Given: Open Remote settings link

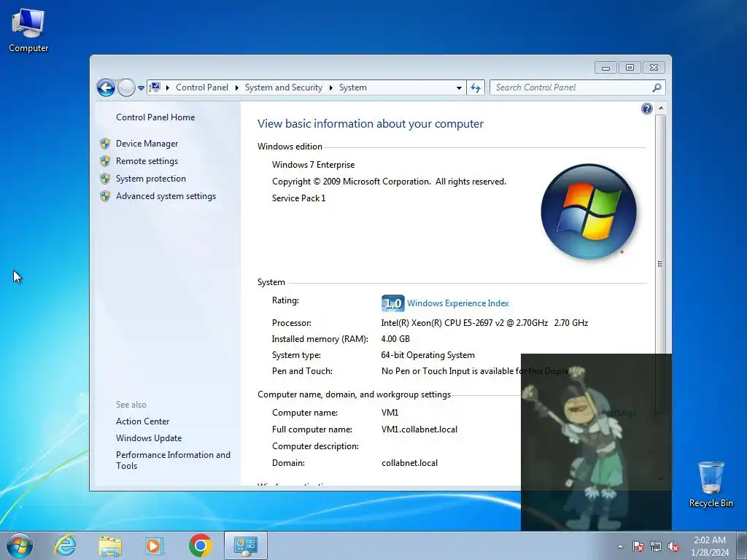Looking at the screenshot, I should (147, 161).
